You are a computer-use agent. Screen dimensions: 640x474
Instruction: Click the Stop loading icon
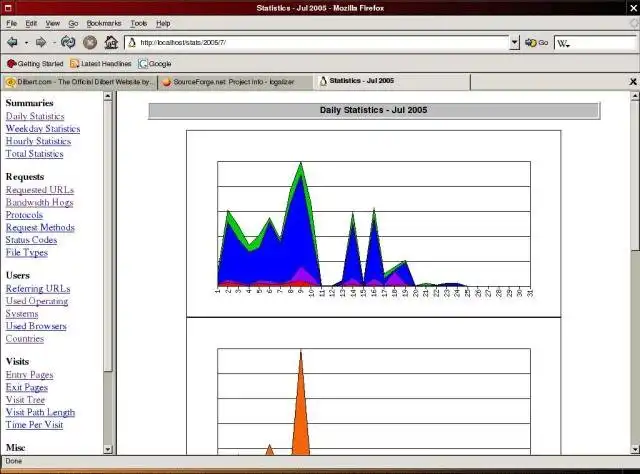[x=90, y=42]
